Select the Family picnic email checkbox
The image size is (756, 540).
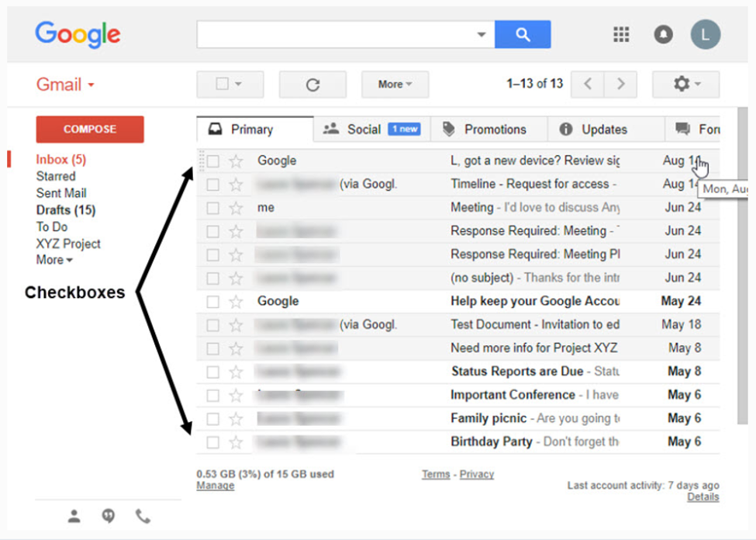click(x=212, y=418)
